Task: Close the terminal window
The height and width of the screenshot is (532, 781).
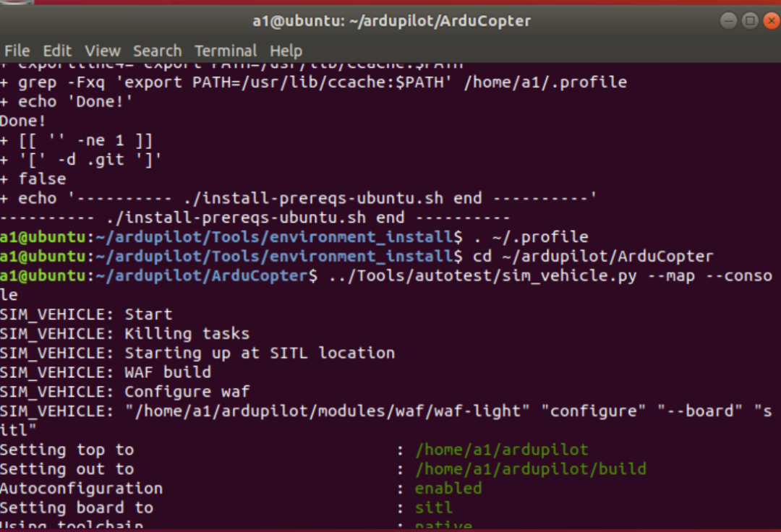Action: (771, 21)
